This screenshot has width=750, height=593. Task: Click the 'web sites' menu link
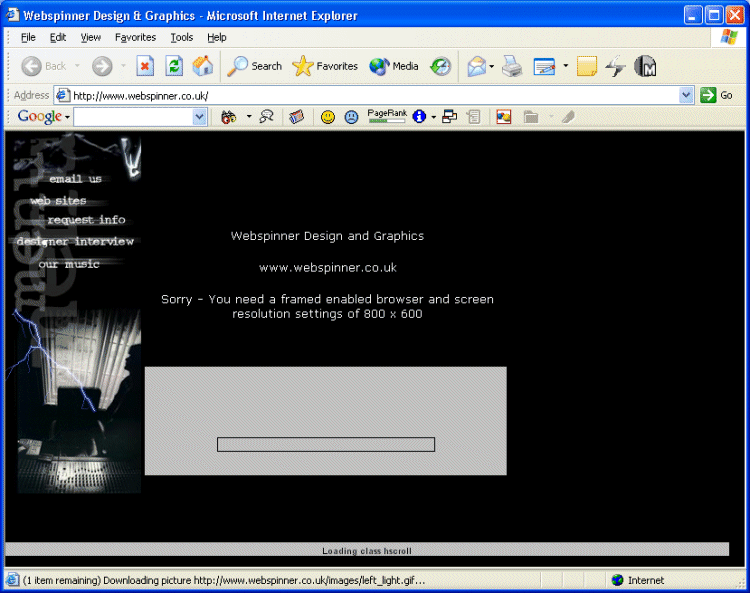(58, 200)
